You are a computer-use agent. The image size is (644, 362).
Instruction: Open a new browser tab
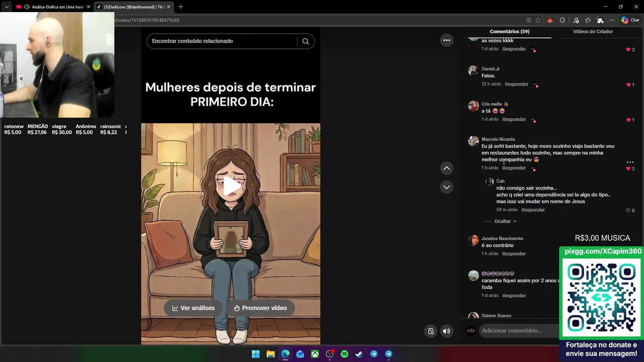tap(181, 7)
